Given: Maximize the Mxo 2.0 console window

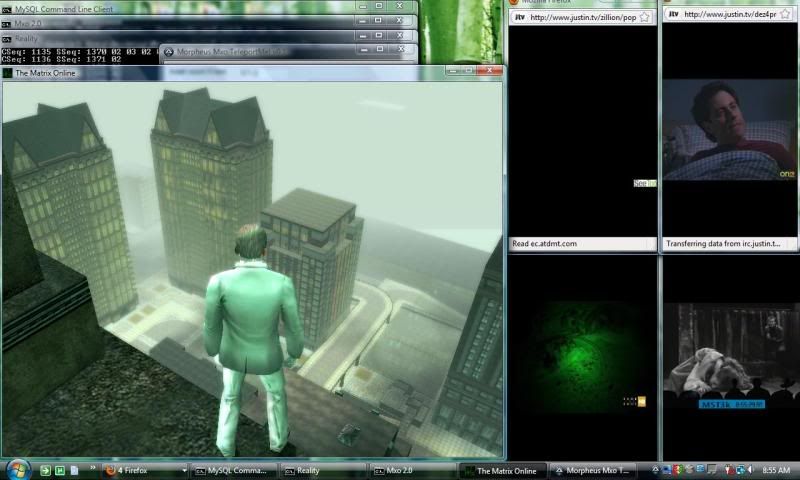Looking at the screenshot, I should [378, 20].
